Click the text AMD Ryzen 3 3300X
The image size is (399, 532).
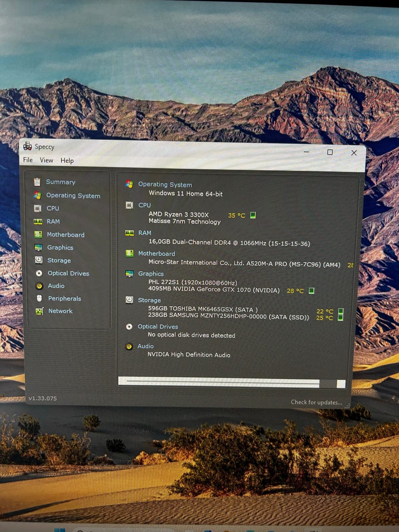pyautogui.click(x=179, y=214)
